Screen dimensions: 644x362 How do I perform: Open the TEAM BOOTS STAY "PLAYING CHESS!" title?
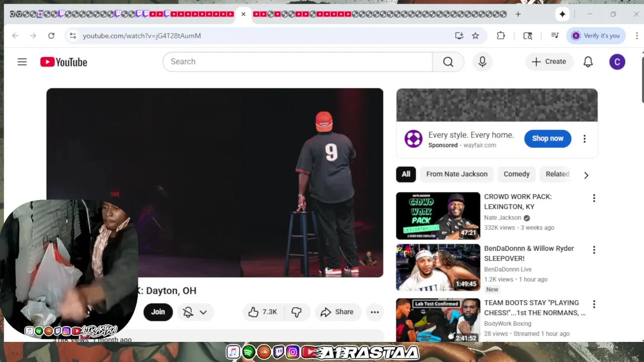(x=534, y=308)
